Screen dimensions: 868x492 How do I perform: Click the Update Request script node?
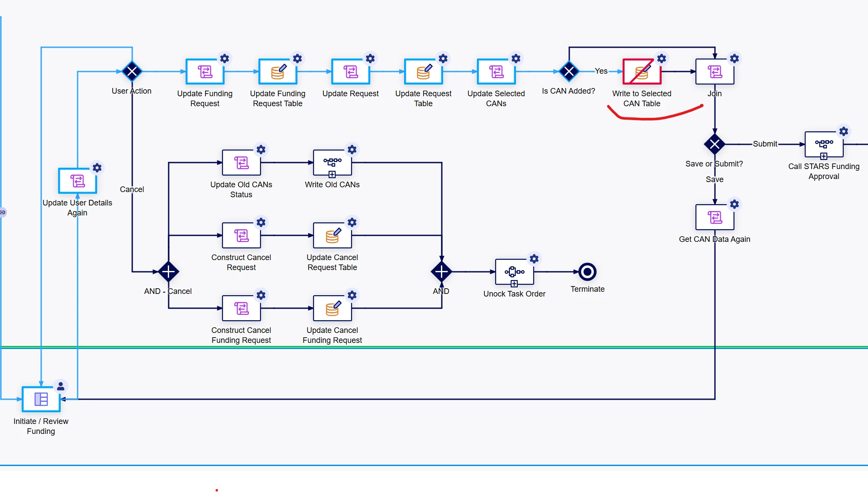click(351, 72)
